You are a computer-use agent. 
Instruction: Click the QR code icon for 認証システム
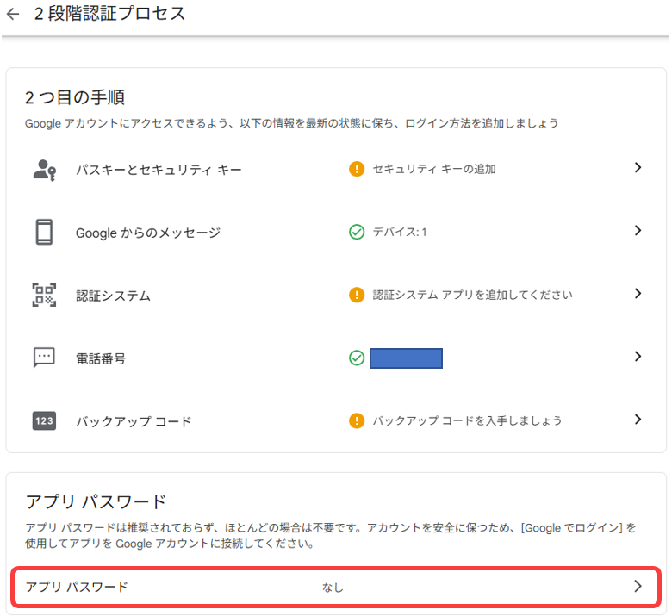tap(44, 295)
